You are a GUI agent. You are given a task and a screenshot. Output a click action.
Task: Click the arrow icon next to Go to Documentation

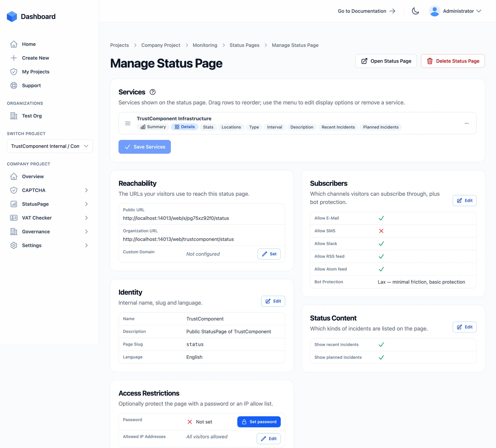click(392, 11)
